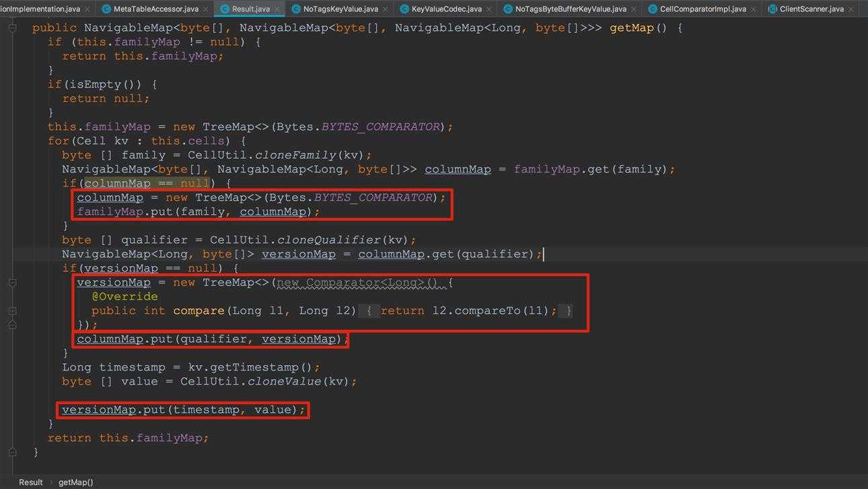Image resolution: width=868 pixels, height=489 pixels.
Task: Close the NoTagsByteBufferKeyValue.java tab
Action: 635,9
